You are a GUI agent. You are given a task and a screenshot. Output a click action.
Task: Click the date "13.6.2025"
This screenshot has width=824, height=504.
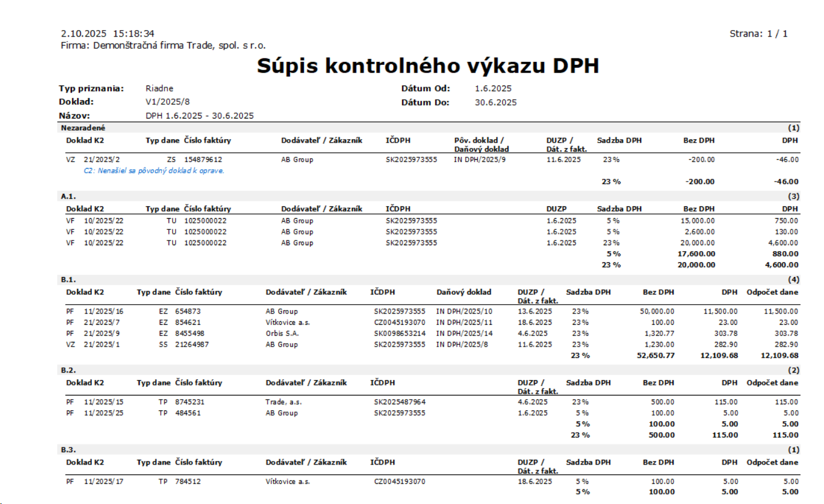pos(535,311)
